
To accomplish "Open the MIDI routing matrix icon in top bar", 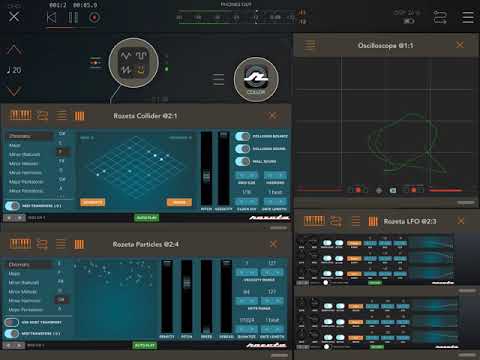I will pos(440,17).
